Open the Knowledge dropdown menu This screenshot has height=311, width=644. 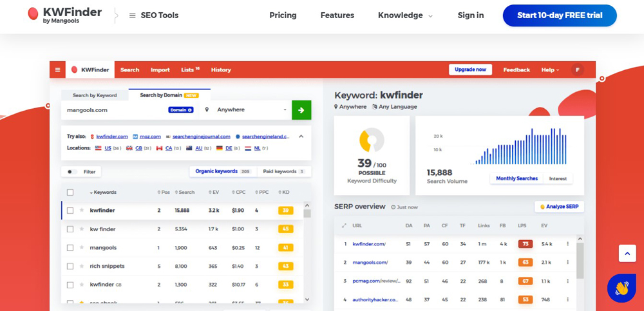pos(405,15)
